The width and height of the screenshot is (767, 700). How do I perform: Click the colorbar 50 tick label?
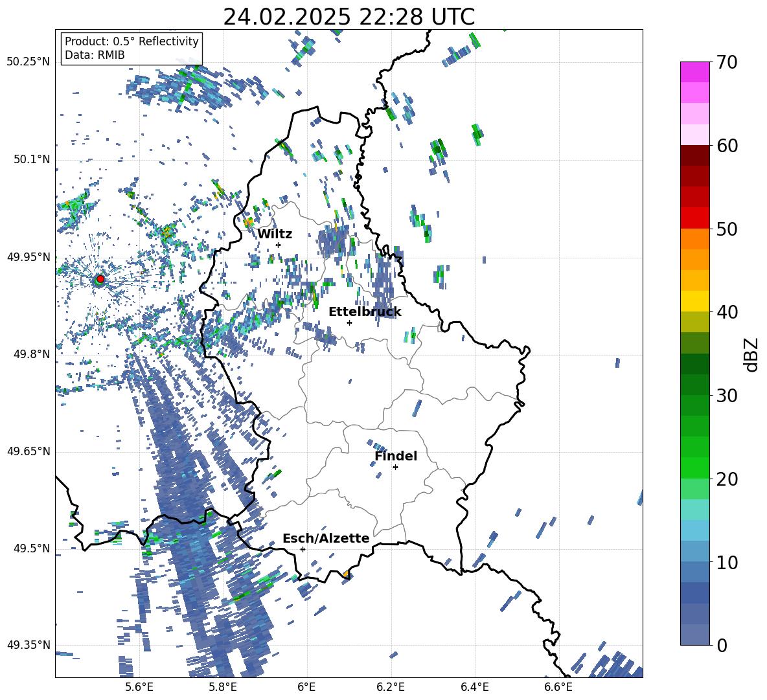pos(727,229)
